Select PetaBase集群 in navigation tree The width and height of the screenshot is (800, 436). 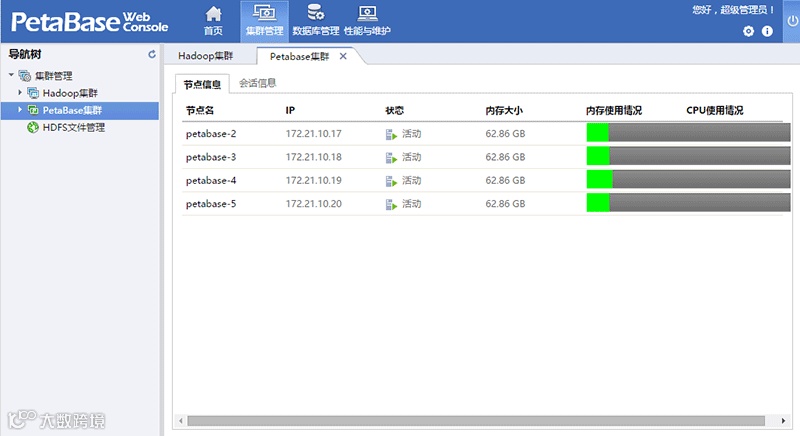[72, 110]
